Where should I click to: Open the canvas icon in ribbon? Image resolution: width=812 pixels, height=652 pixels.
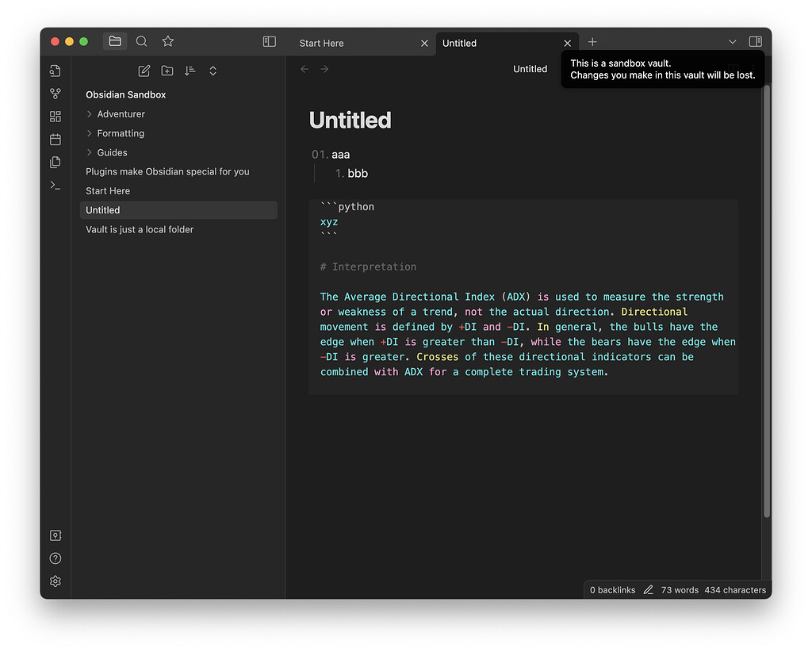pyautogui.click(x=56, y=117)
